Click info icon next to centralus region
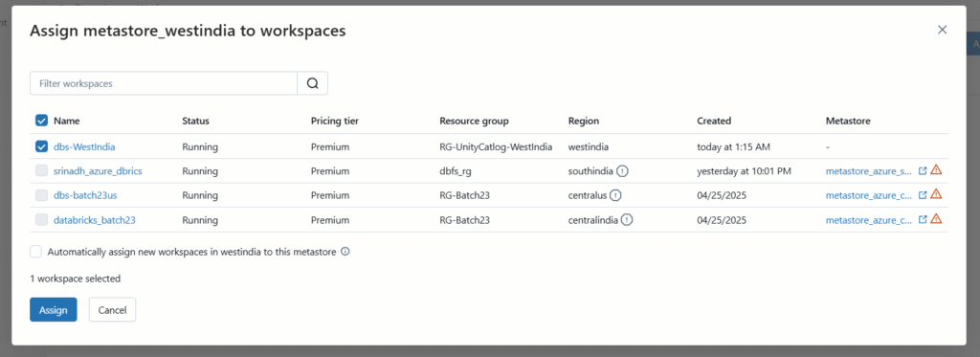 tap(615, 195)
